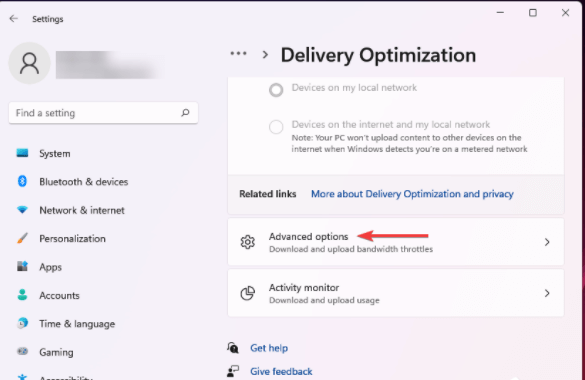Click the Activity monitor pie chart icon
Image resolution: width=585 pixels, height=380 pixels.
click(x=248, y=293)
